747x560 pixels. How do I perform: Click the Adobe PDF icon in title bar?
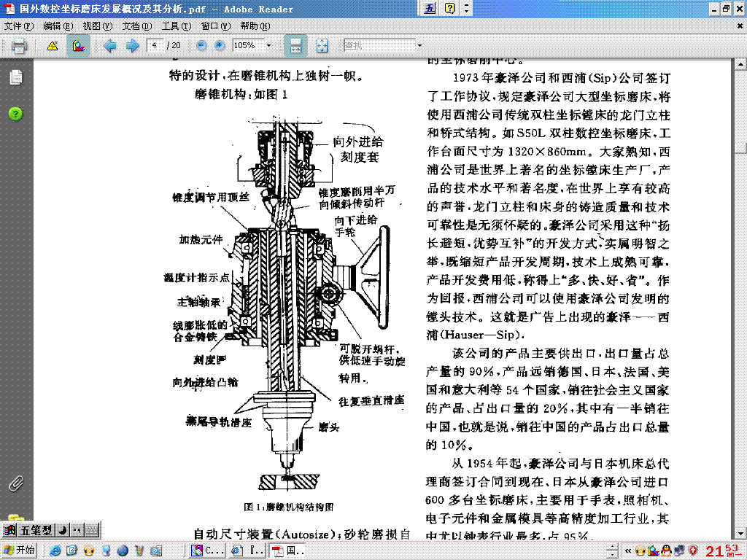coord(9,9)
